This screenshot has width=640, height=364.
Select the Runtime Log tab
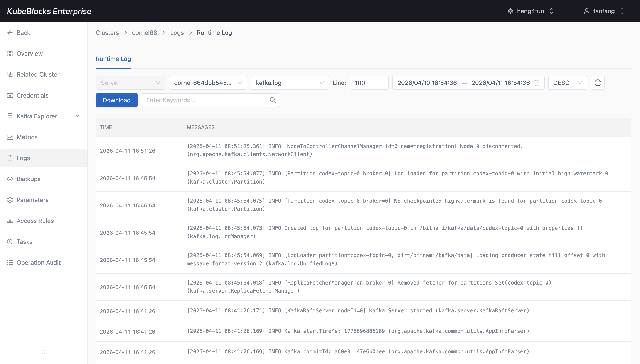click(x=113, y=59)
